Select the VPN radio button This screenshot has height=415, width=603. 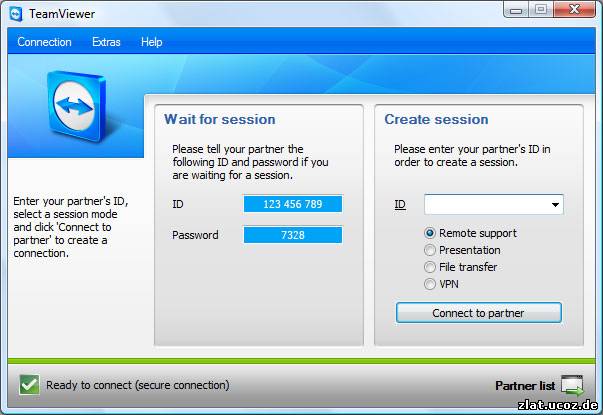(x=430, y=284)
